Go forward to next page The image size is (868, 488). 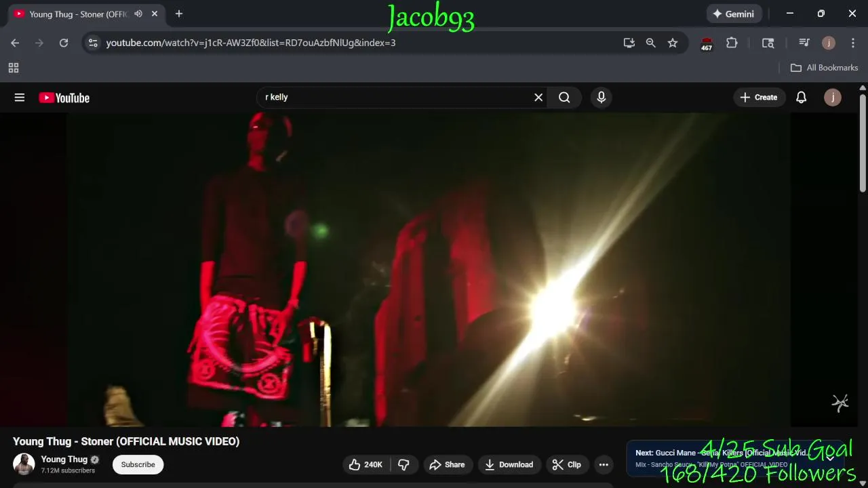pos(39,43)
